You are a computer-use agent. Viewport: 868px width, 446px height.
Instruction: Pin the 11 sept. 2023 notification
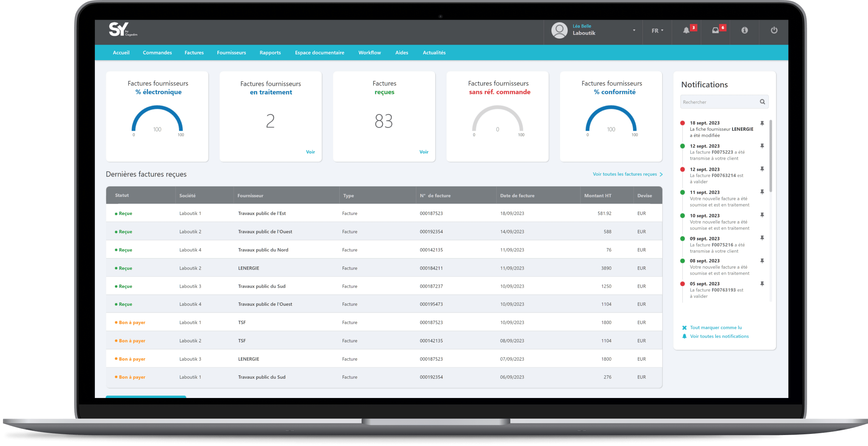762,192
